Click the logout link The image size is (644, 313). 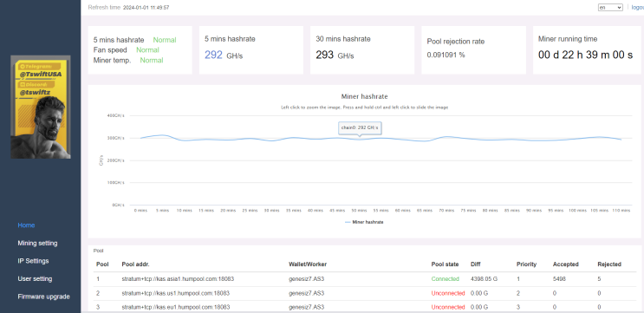click(x=638, y=8)
